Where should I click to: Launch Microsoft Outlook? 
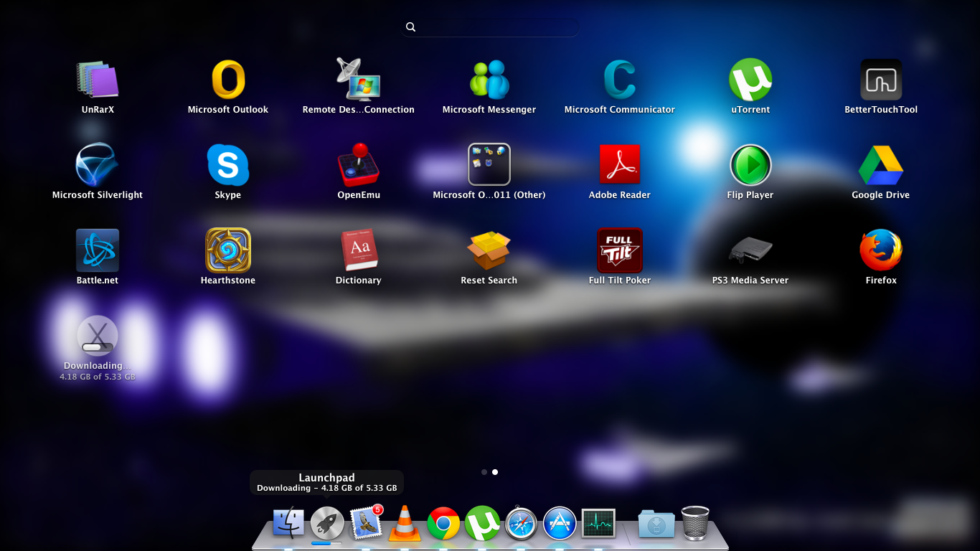point(228,80)
